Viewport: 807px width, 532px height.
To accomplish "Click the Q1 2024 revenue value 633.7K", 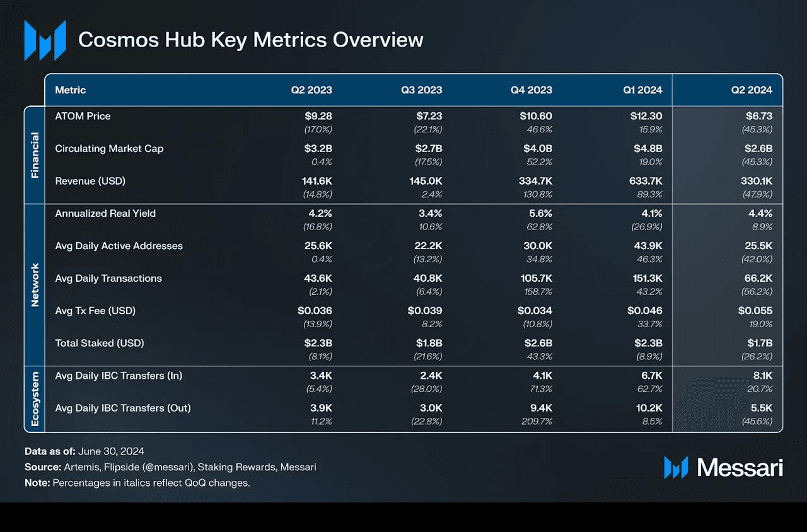I will [645, 181].
